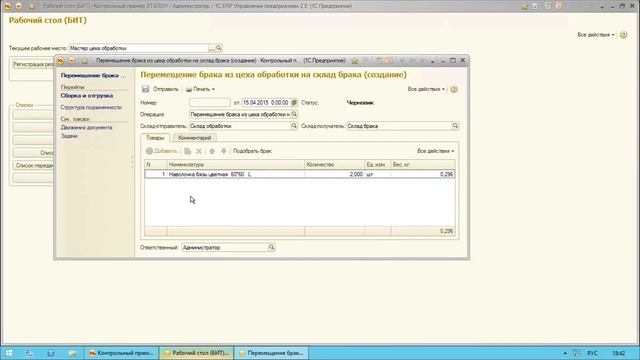640x360 pixels.
Task: Click the Отправить button
Action: (x=166, y=89)
